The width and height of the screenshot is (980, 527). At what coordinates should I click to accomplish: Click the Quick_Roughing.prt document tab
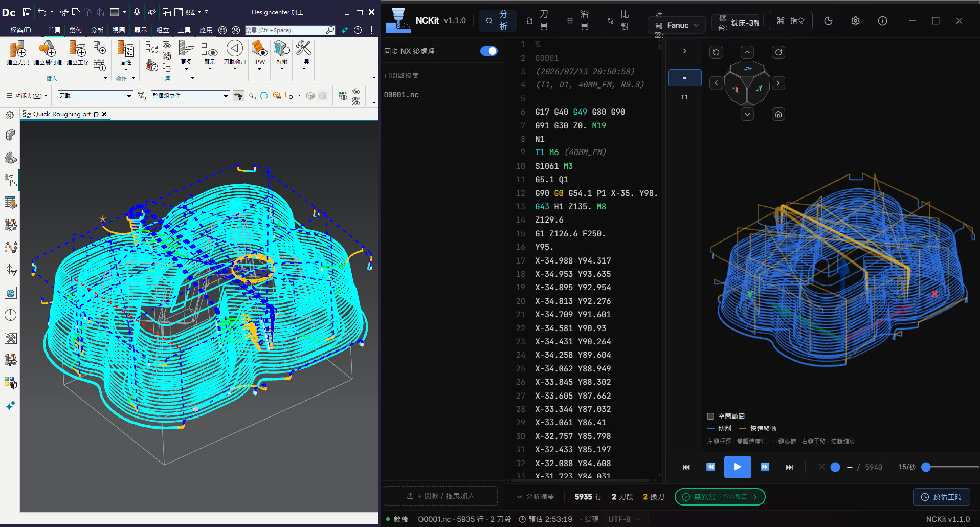click(62, 114)
